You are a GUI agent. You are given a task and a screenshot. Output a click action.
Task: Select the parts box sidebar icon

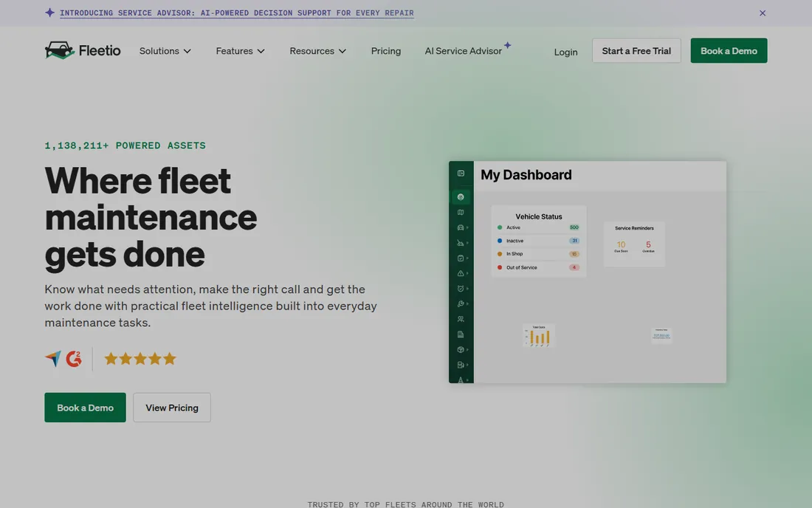(461, 349)
